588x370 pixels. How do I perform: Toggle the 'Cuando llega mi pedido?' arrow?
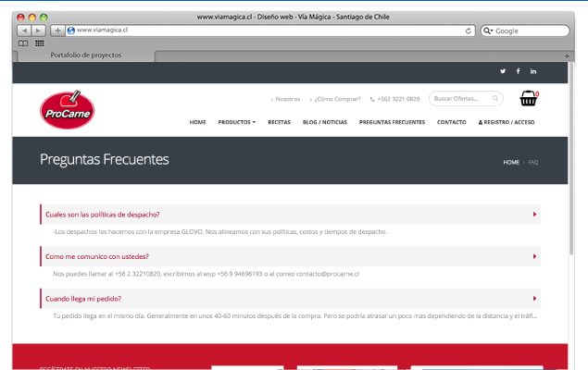point(534,299)
